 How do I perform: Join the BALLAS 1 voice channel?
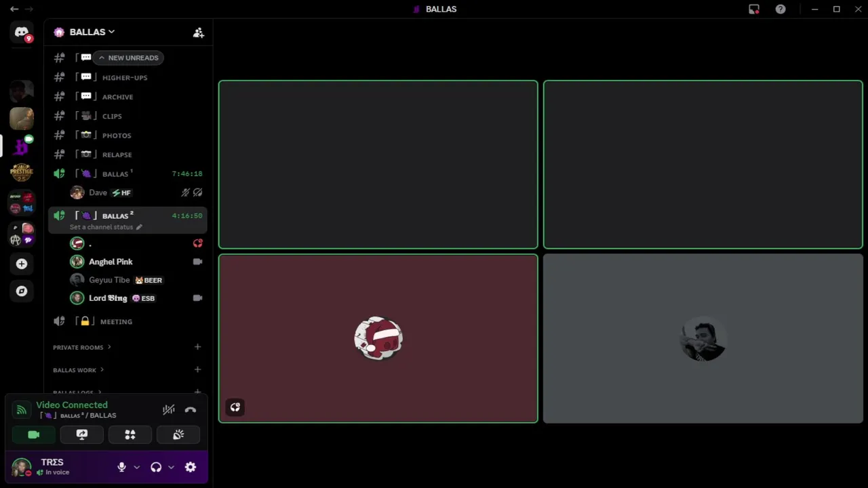coord(127,174)
